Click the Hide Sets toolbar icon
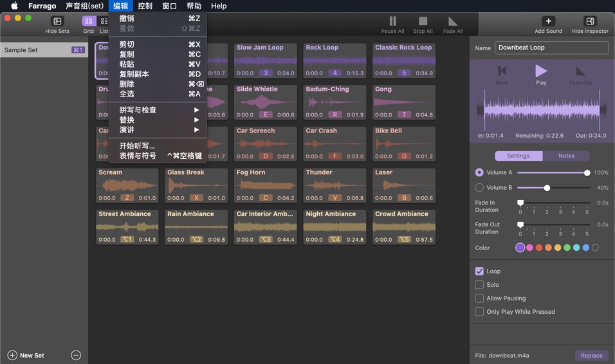 57,21
